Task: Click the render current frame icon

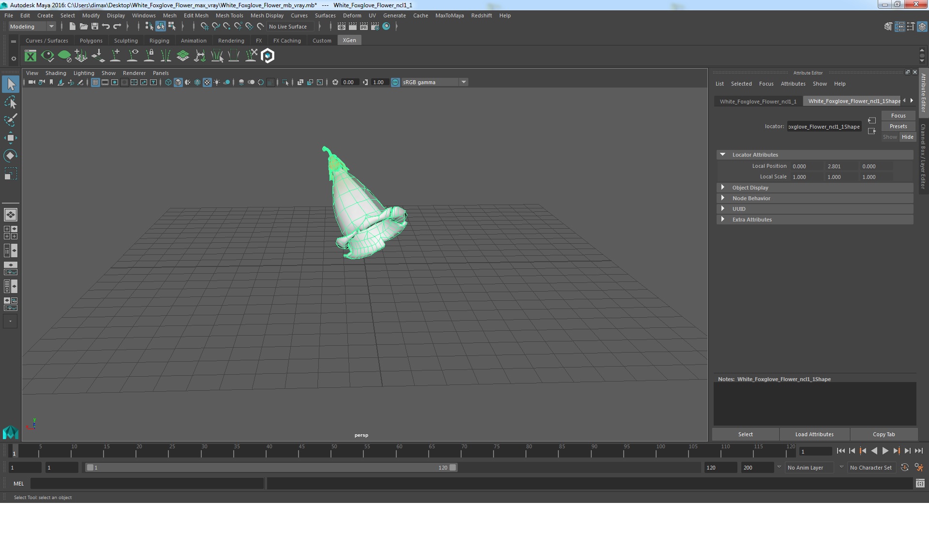Action: 353,27
